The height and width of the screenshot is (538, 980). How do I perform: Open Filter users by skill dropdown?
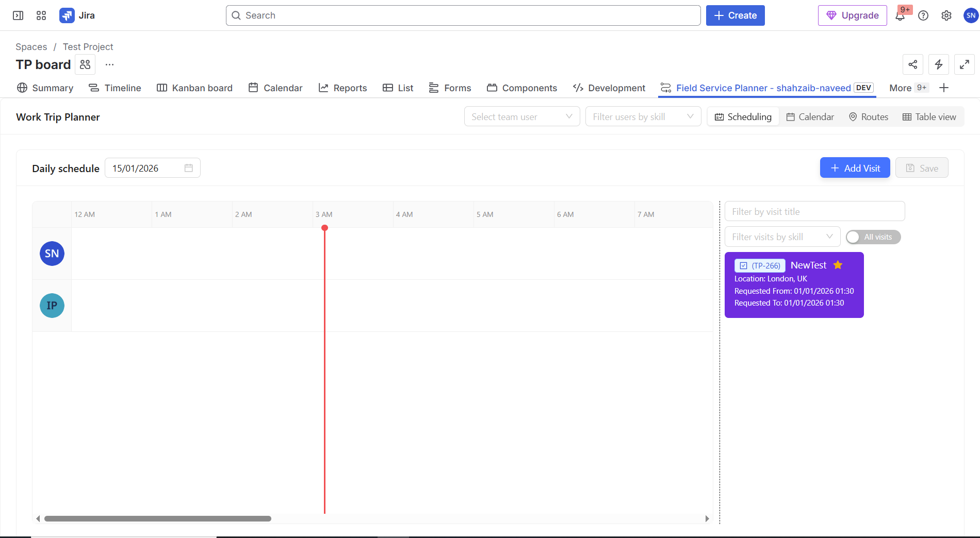point(643,116)
